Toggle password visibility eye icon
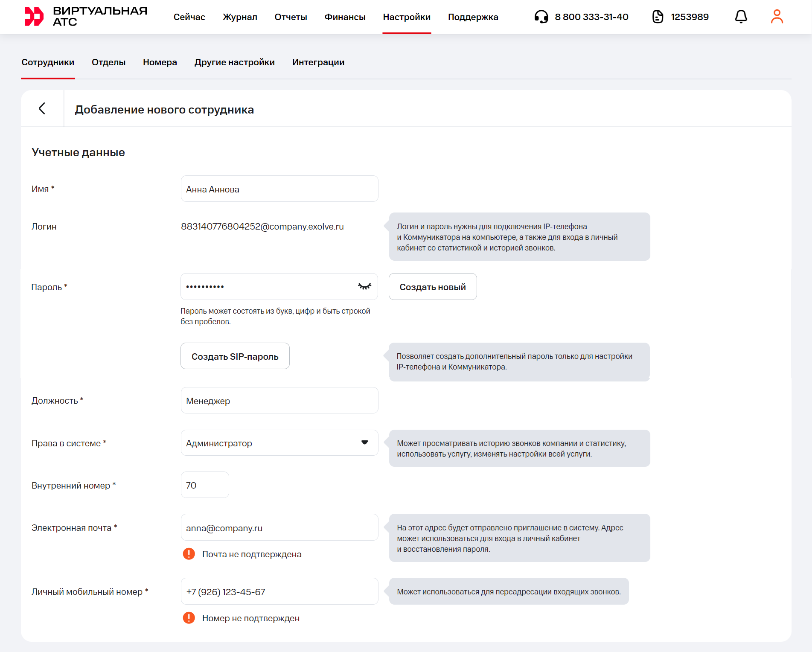This screenshot has width=812, height=652. point(364,287)
